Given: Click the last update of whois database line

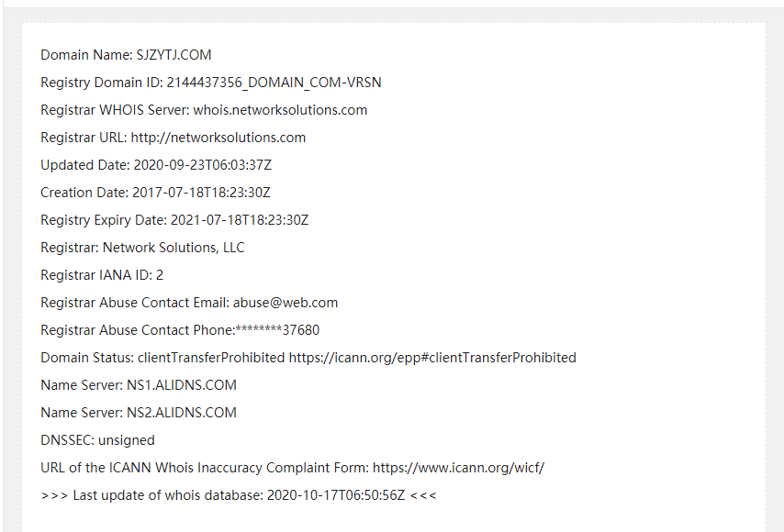Looking at the screenshot, I should (239, 495).
